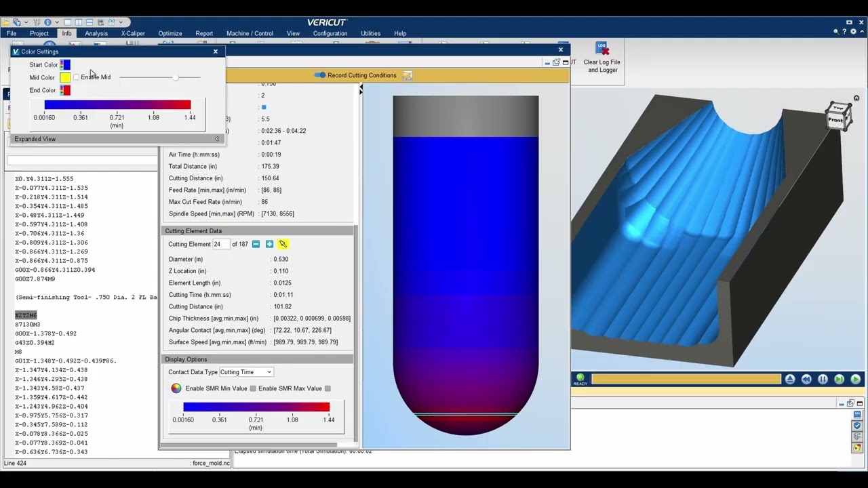This screenshot has height=488, width=868.
Task: Open Contact Data Type Cutting Time dropdown
Action: tap(245, 372)
